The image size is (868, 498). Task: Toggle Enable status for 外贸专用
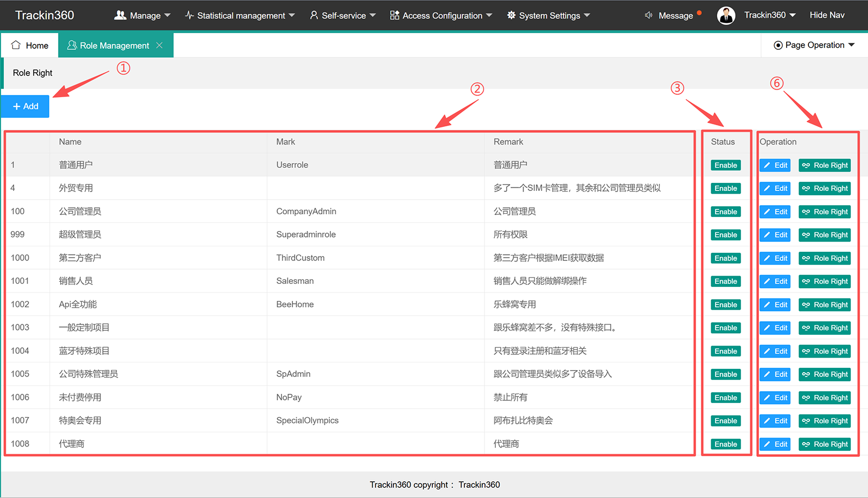click(x=726, y=189)
